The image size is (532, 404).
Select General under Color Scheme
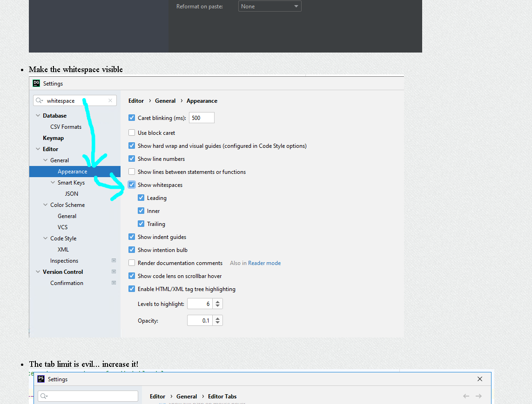coord(67,216)
